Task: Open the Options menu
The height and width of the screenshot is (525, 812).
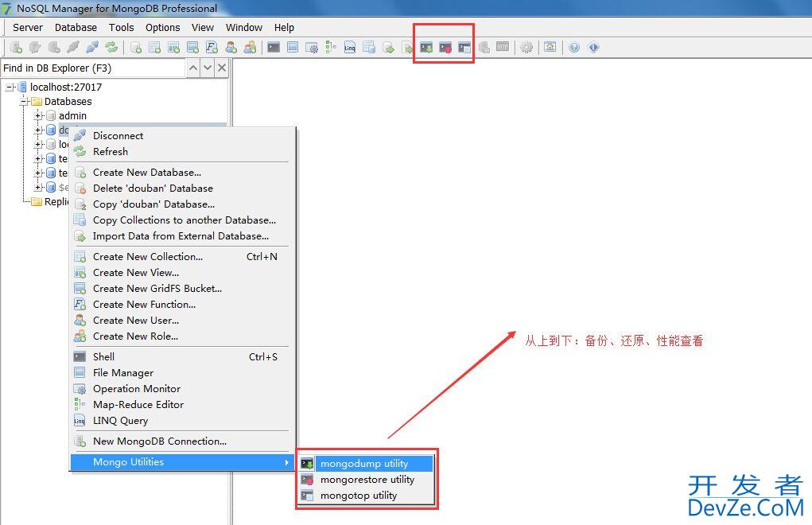Action: tap(162, 27)
